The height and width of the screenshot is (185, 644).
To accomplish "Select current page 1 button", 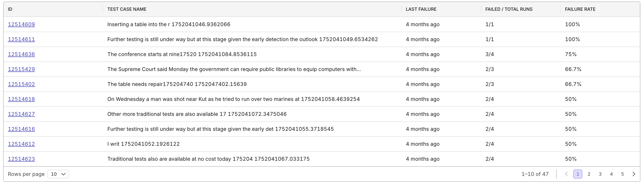I will [x=578, y=174].
